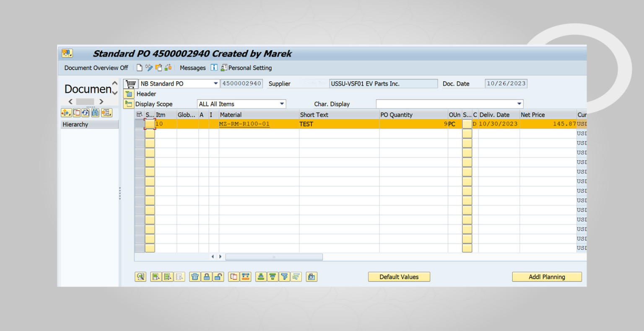Viewport: 644px width, 331px height.
Task: Open the ALL All Items display scope dropdown
Action: (x=282, y=103)
